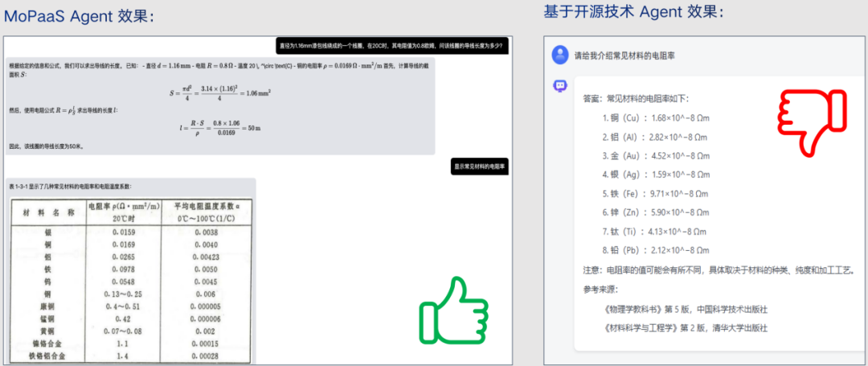Click list item '2. 铝（Al）：2.82×10^−8 Ωm'

click(655, 138)
